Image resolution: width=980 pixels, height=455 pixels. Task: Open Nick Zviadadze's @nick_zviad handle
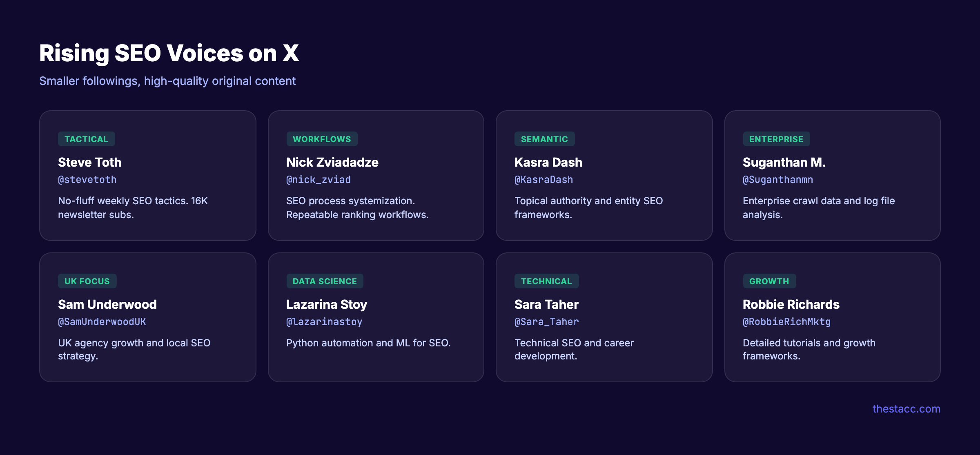coord(318,180)
